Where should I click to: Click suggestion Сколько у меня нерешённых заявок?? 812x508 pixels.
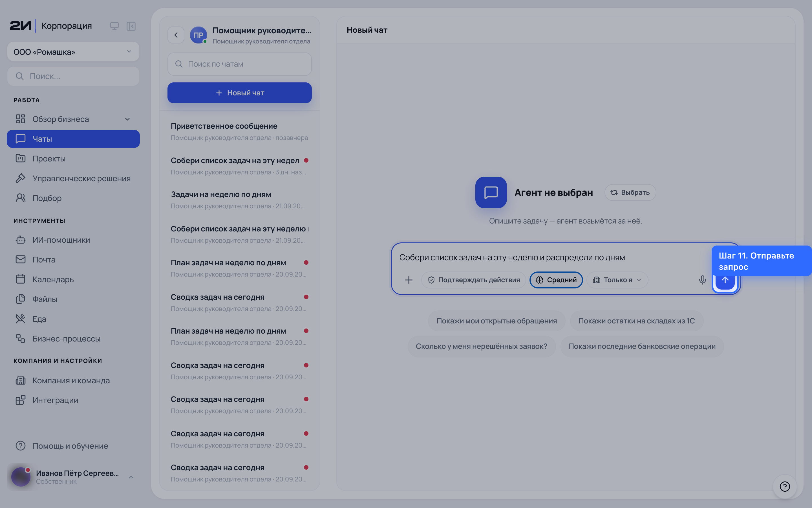(x=482, y=346)
